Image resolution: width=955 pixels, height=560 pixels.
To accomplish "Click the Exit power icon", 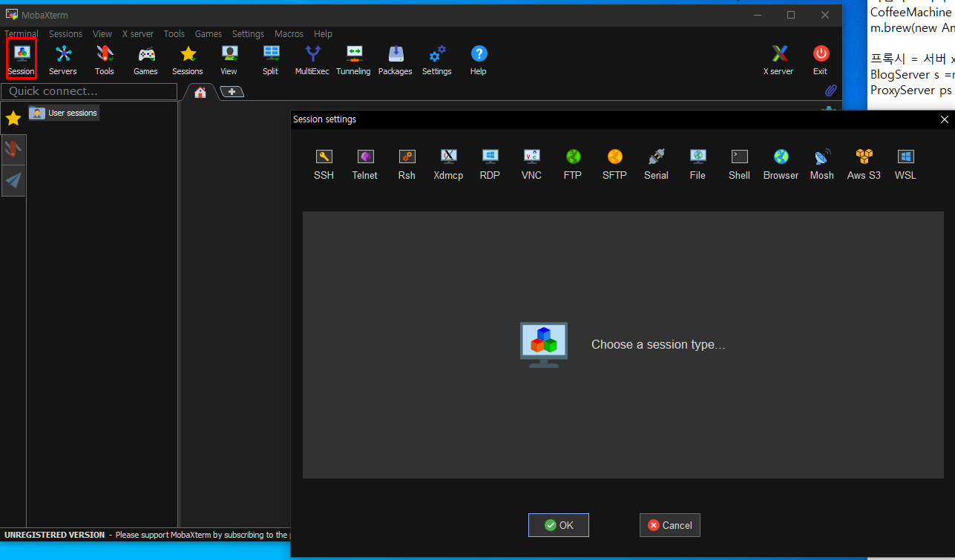I will [820, 59].
